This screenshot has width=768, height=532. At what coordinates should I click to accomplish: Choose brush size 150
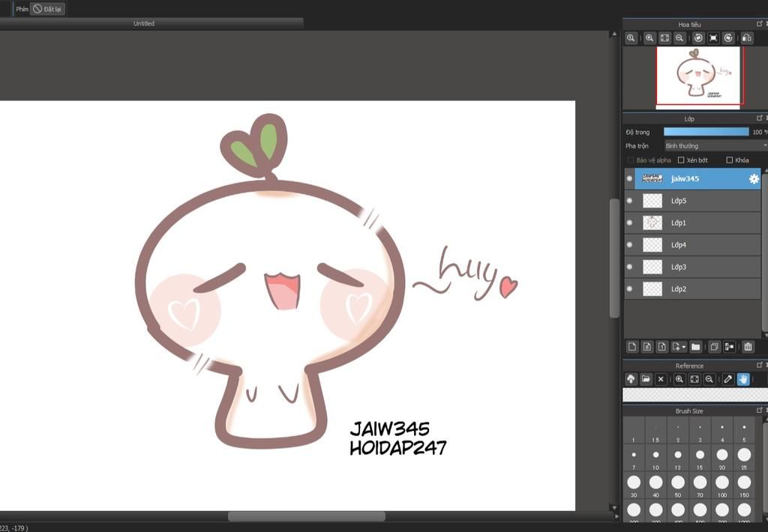click(x=744, y=486)
